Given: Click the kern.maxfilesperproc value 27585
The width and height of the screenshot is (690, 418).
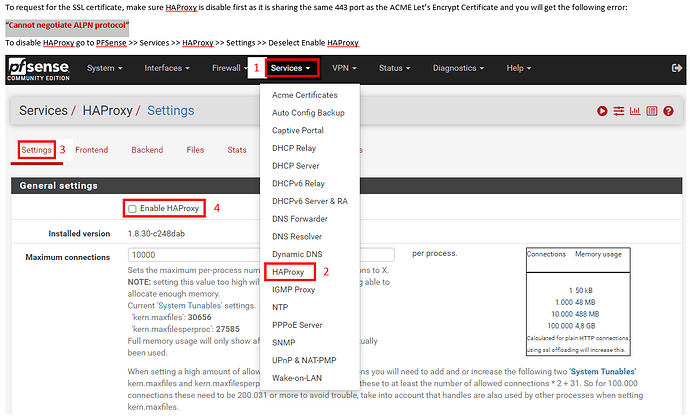Looking at the screenshot, I should pos(228,329).
